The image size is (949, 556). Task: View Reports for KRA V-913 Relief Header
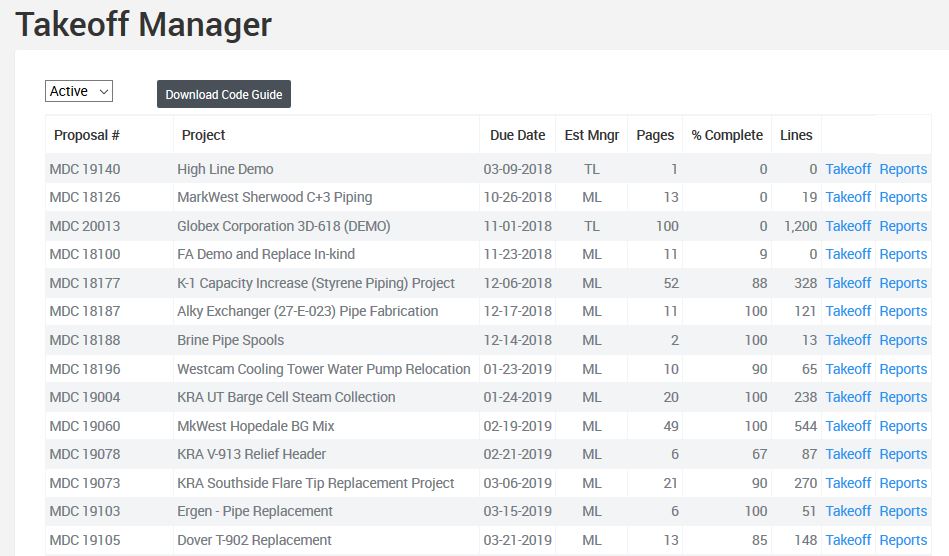click(903, 454)
